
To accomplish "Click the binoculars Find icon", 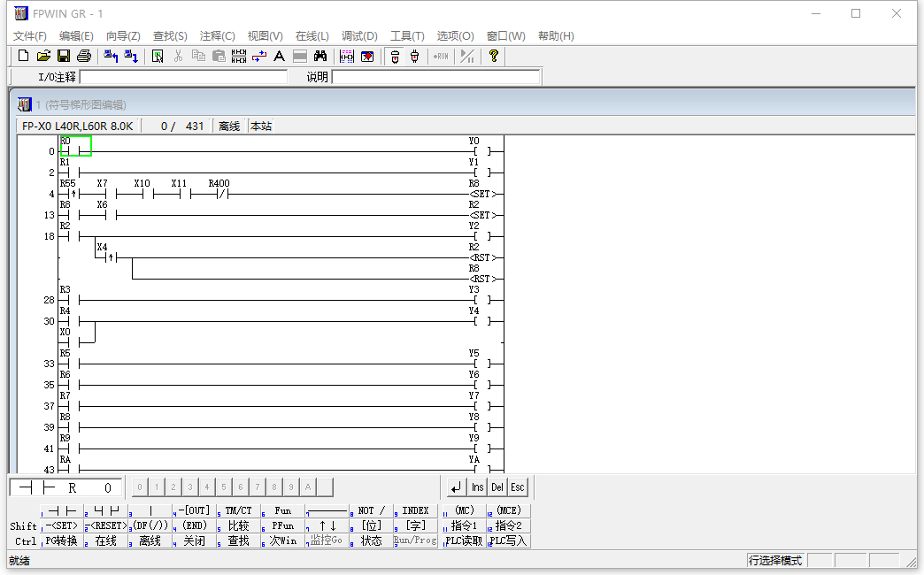I will [x=320, y=56].
